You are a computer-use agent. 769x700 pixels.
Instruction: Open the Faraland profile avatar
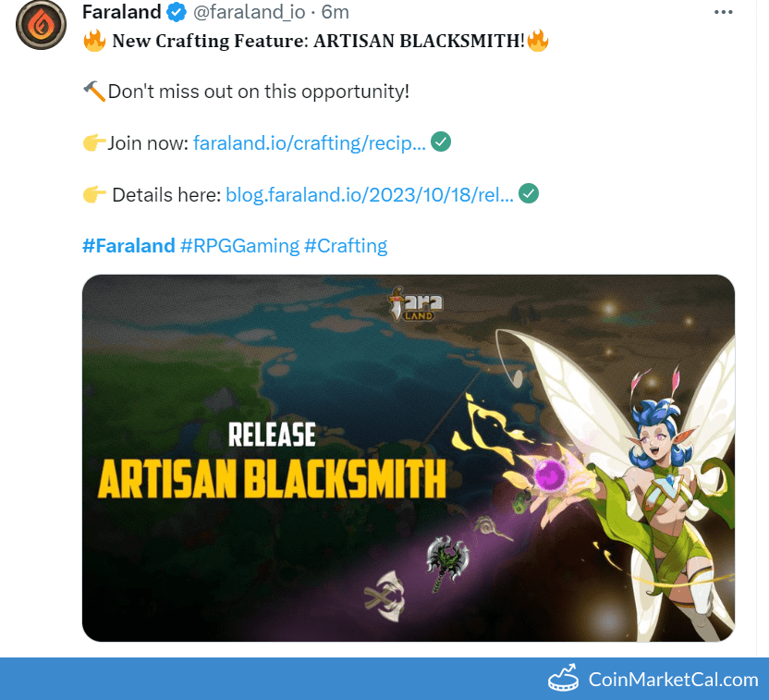point(41,25)
